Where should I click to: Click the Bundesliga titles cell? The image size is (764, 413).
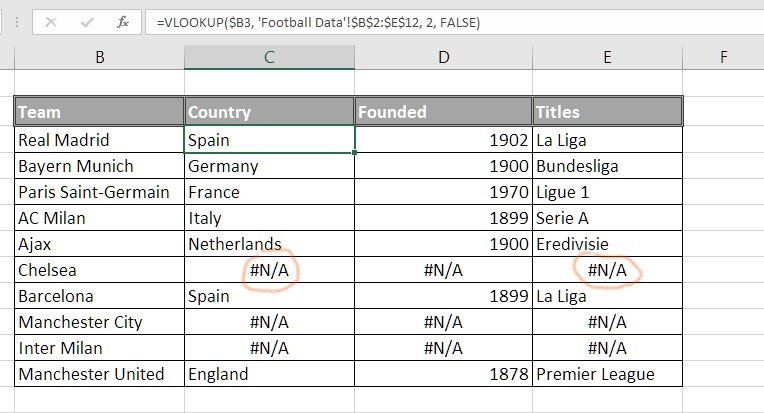coord(608,166)
